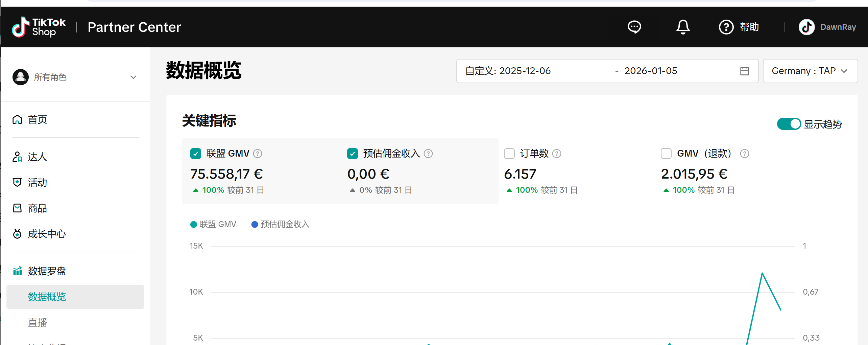868x345 pixels.
Task: Click the info icon next to 联盟 GMV
Action: (x=258, y=154)
